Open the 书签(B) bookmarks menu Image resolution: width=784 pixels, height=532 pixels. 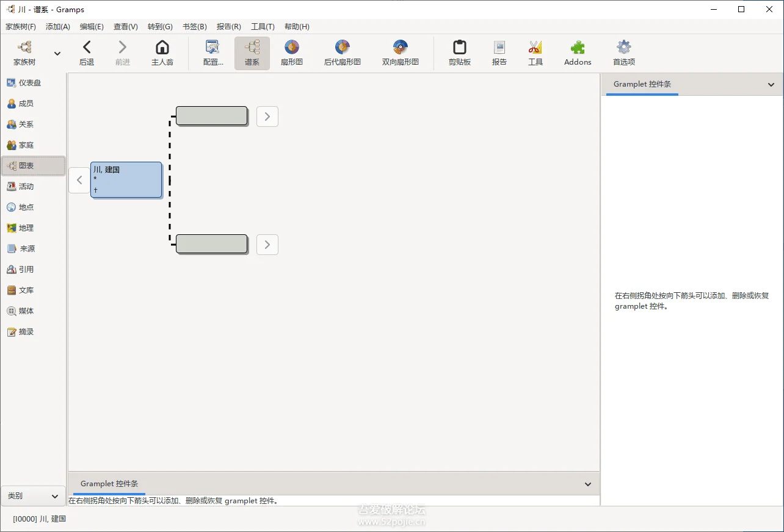coord(194,27)
